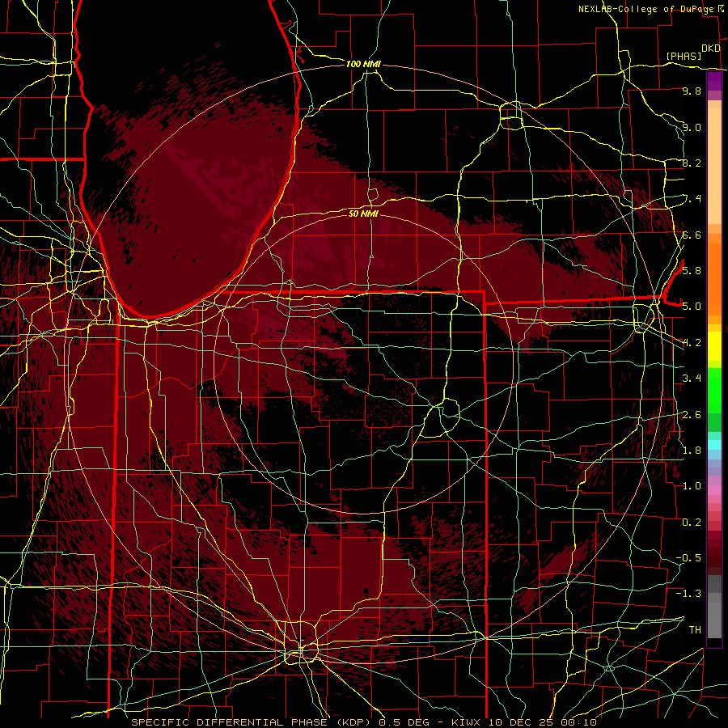
Task: Pick the purple segment atop the color bar
Action: pos(714,81)
